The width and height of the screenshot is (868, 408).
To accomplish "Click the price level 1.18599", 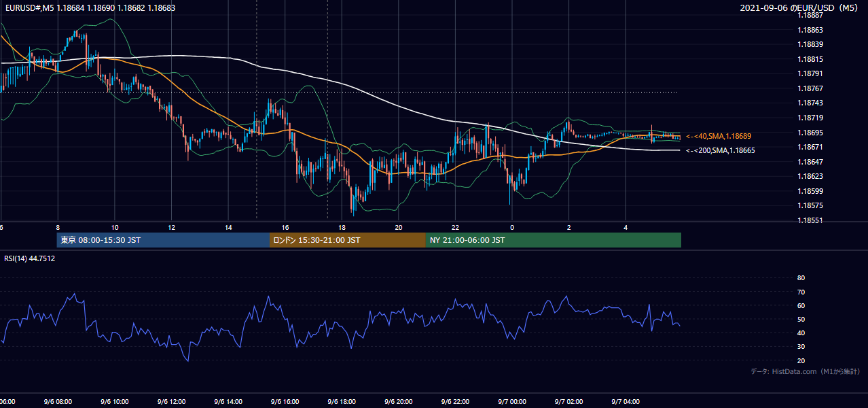I will coord(809,191).
